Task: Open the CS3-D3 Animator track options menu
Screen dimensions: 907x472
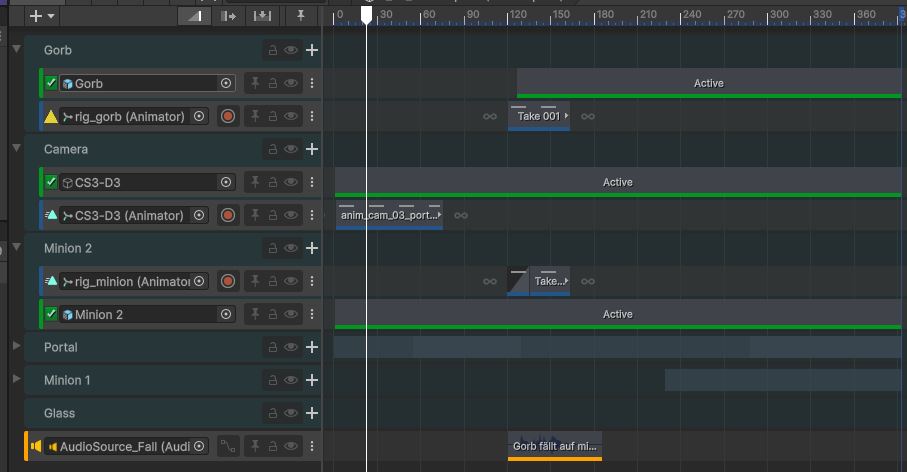Action: click(312, 215)
